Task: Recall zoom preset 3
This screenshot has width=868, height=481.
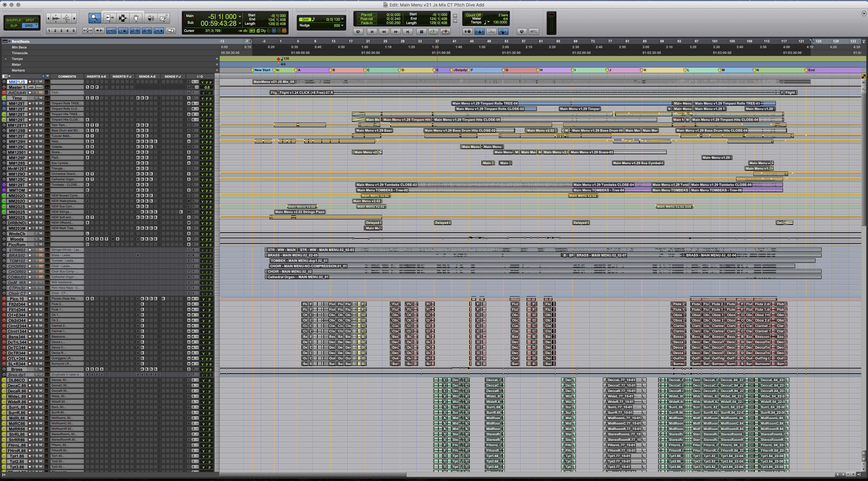Action: [x=61, y=31]
